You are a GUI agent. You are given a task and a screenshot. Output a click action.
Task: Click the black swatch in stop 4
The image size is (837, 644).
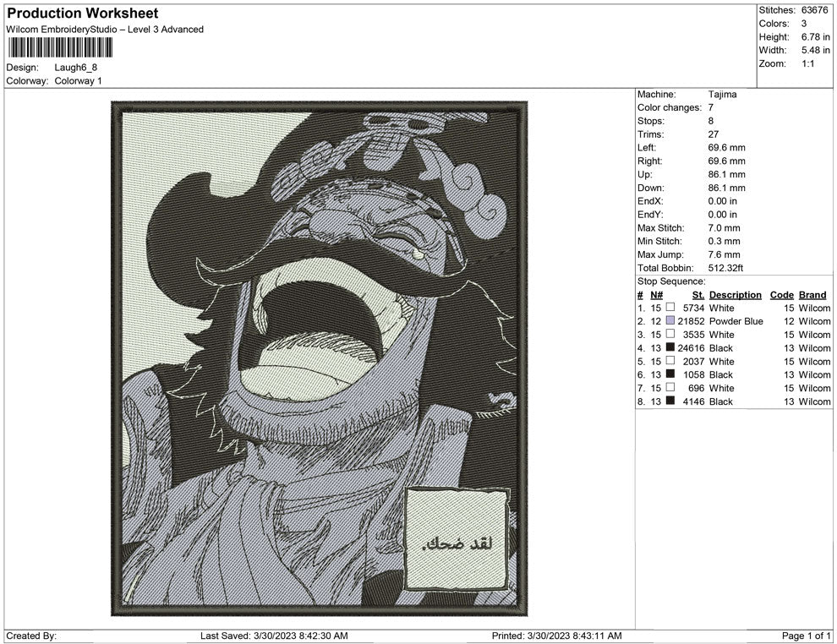click(x=670, y=347)
